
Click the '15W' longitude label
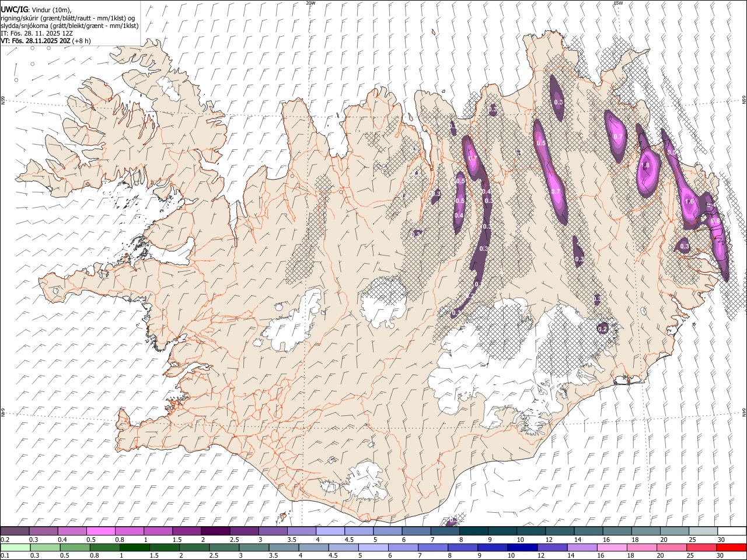pyautogui.click(x=618, y=3)
